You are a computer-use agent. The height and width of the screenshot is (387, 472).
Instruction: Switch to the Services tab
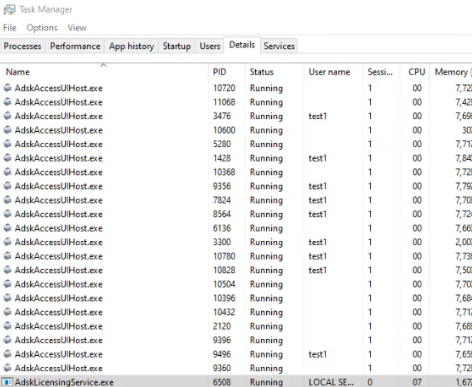tap(279, 46)
